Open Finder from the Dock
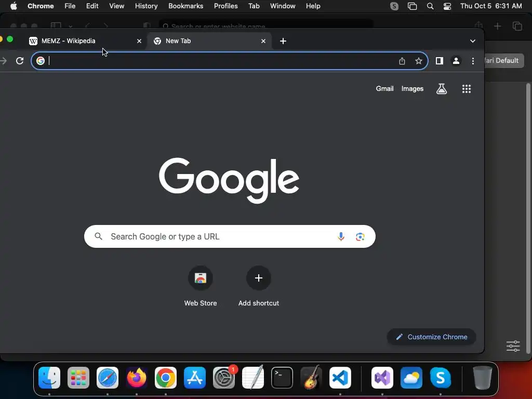The image size is (532, 399). 49,378
